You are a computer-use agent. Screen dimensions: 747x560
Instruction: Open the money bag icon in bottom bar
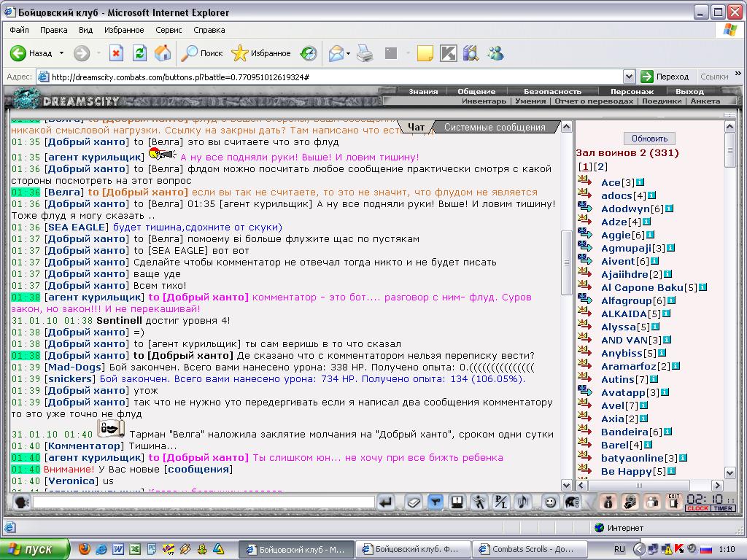[608, 502]
